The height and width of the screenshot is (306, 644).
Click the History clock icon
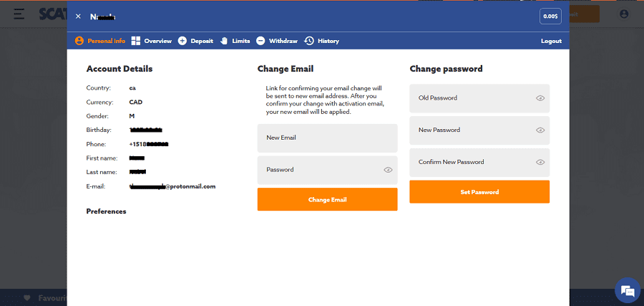tap(309, 41)
